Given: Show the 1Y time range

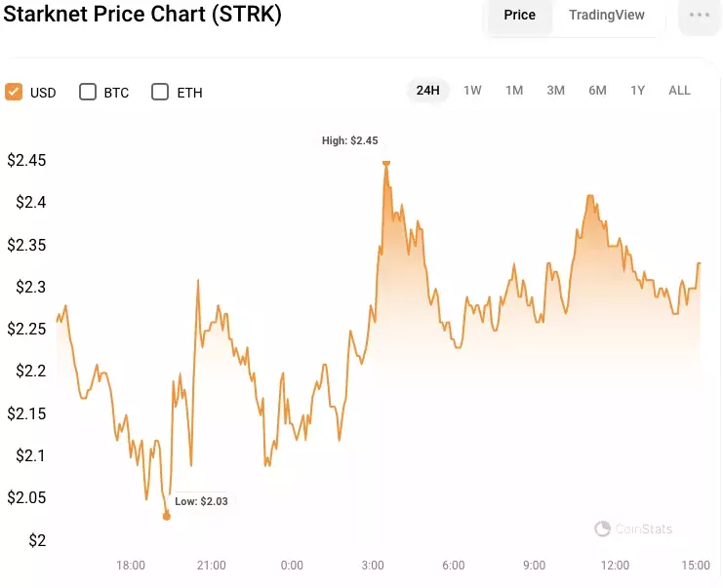Looking at the screenshot, I should tap(638, 91).
